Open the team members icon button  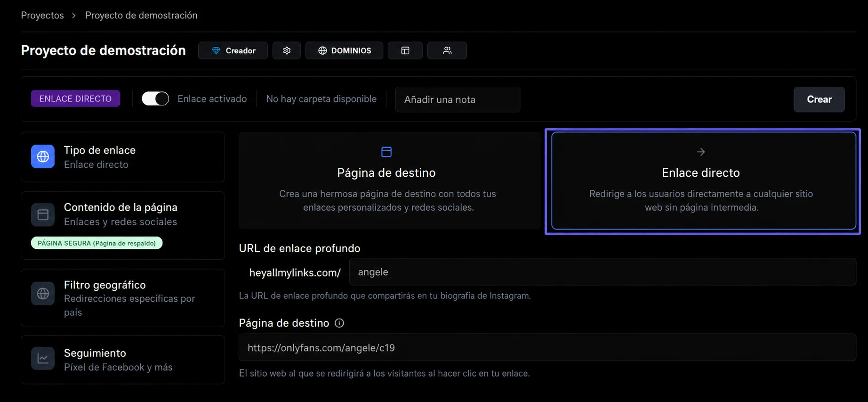click(x=447, y=50)
